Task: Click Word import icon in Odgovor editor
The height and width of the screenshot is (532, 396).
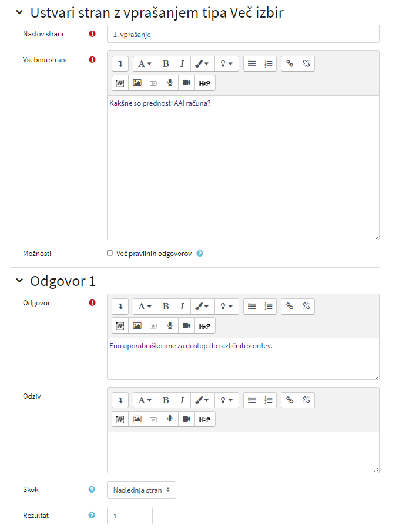Action: 120,326
